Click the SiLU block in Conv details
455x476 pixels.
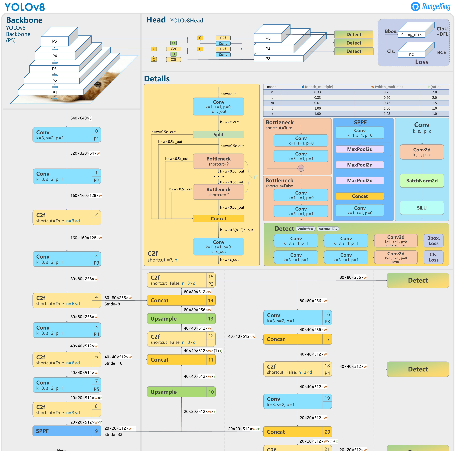(422, 208)
